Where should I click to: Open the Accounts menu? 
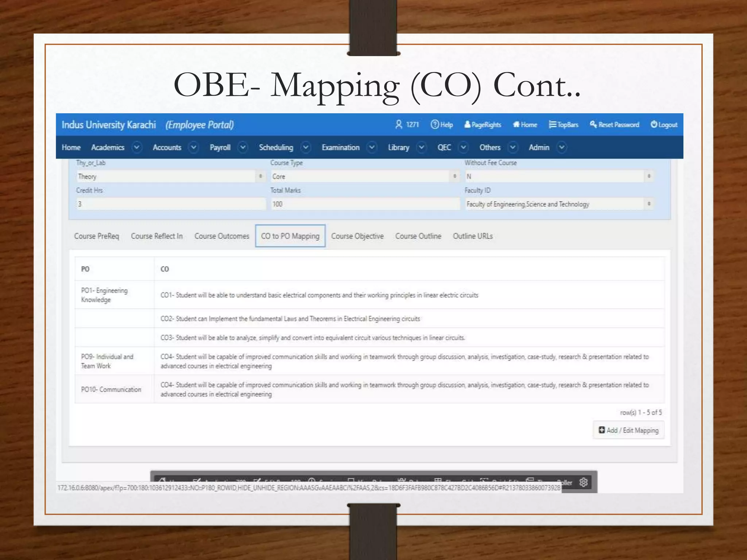point(167,147)
